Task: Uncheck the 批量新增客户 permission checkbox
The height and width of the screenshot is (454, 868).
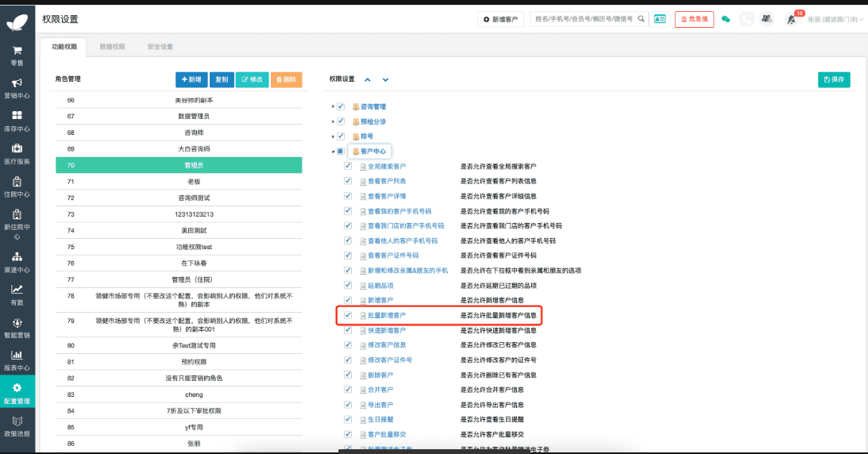Action: tap(348, 315)
